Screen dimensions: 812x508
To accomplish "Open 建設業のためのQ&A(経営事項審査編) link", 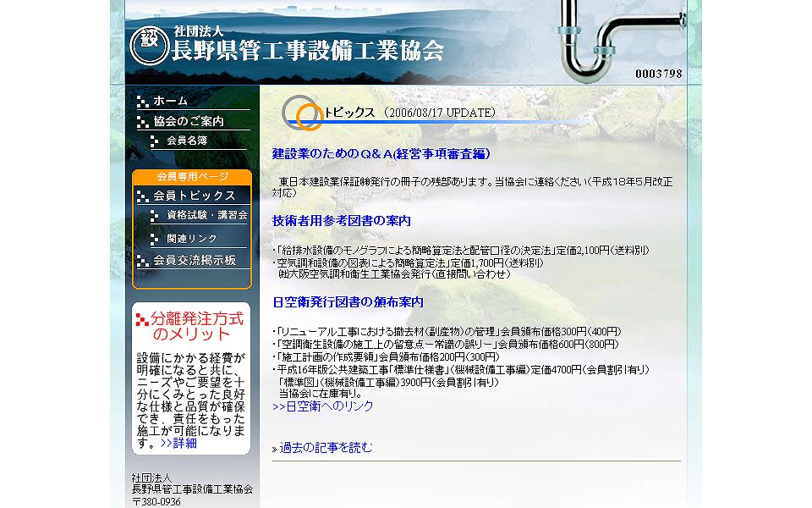I will pos(381,154).
